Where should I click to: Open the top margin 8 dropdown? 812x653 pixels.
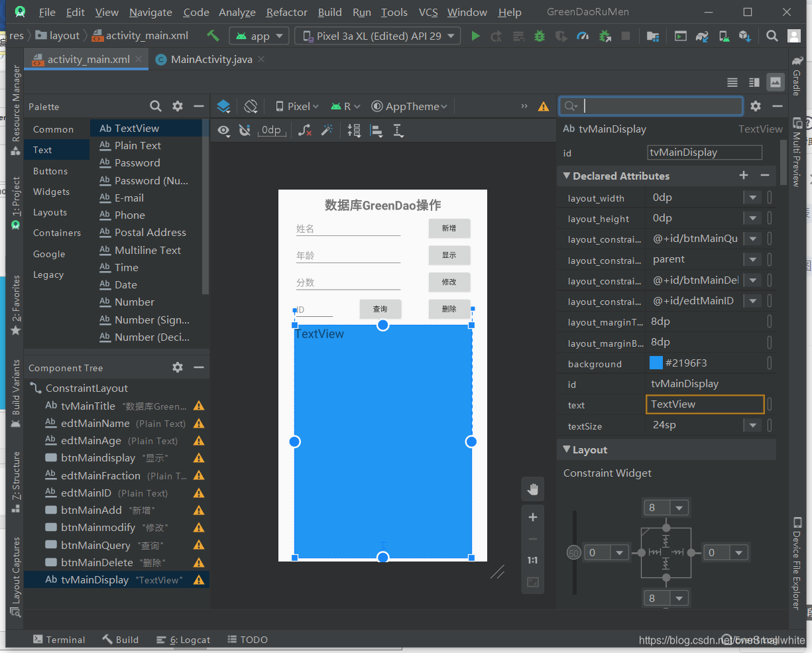point(679,508)
